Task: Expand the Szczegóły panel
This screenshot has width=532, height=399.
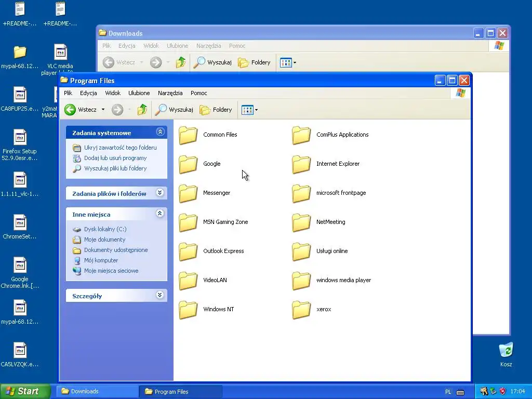Action: pos(160,295)
